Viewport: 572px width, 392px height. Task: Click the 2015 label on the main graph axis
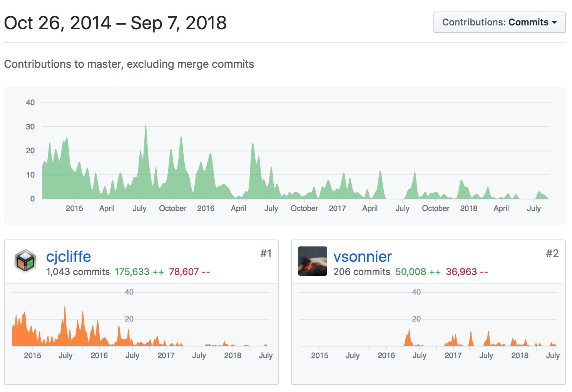click(x=74, y=208)
